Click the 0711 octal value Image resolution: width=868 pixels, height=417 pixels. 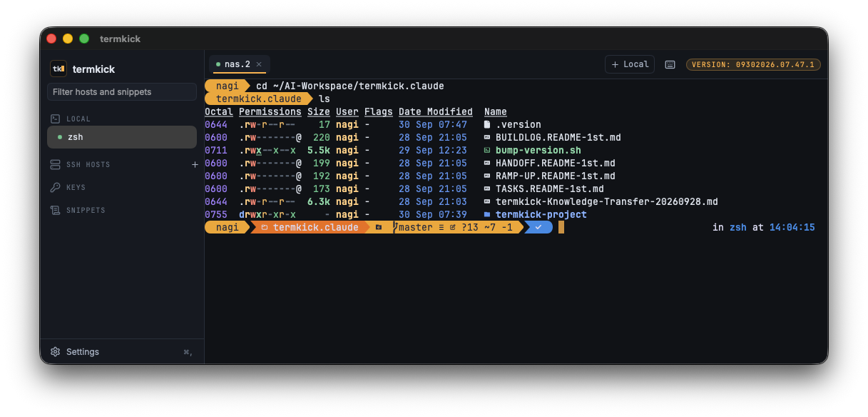tap(216, 150)
